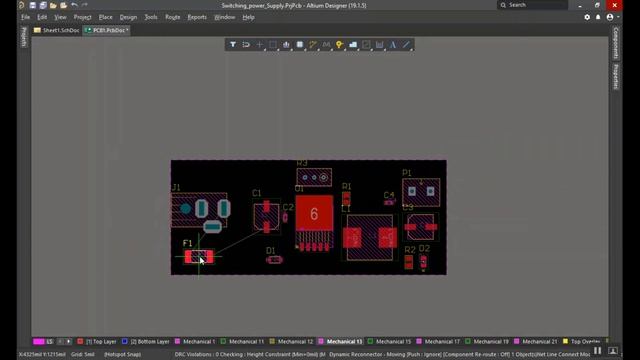Open a file with the folder icon
Viewport: 640px width, 360px height.
53,5
